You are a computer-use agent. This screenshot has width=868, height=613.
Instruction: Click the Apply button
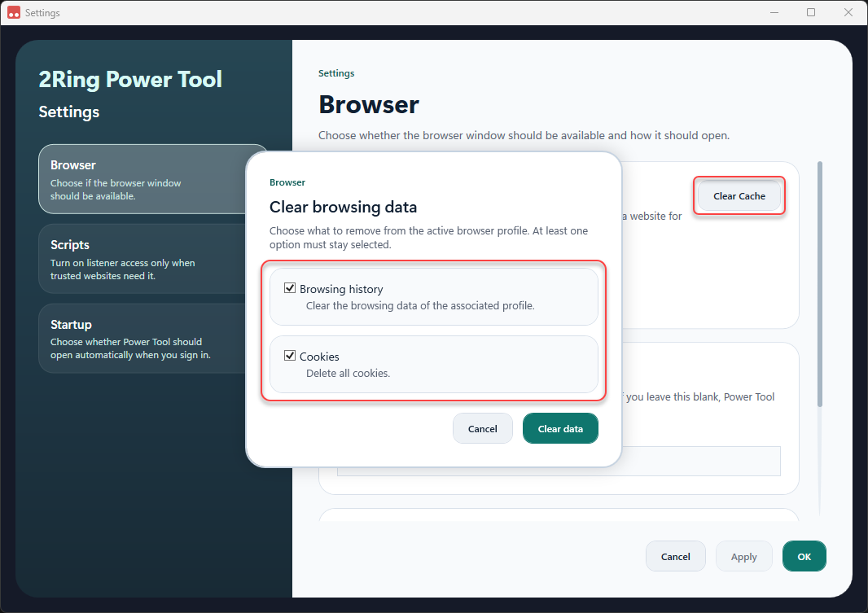743,557
